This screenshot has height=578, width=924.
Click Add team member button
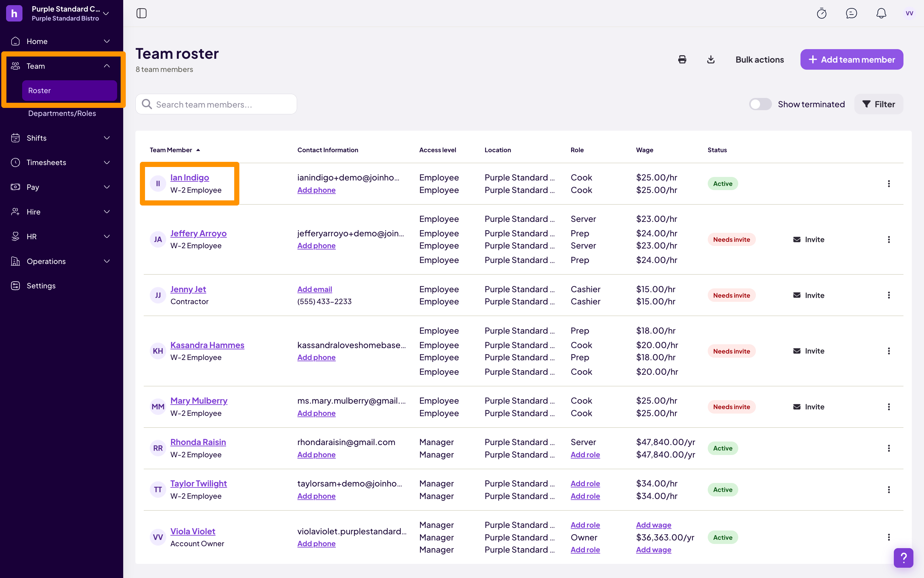852,60
